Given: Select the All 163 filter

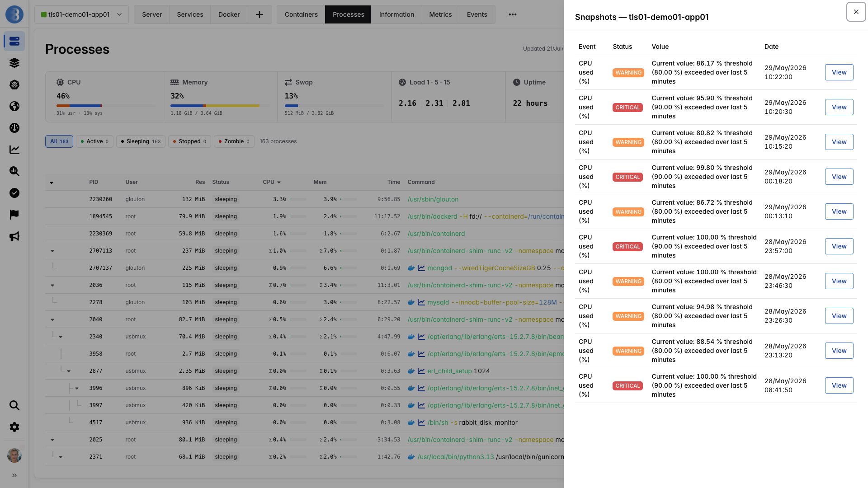Looking at the screenshot, I should 59,141.
